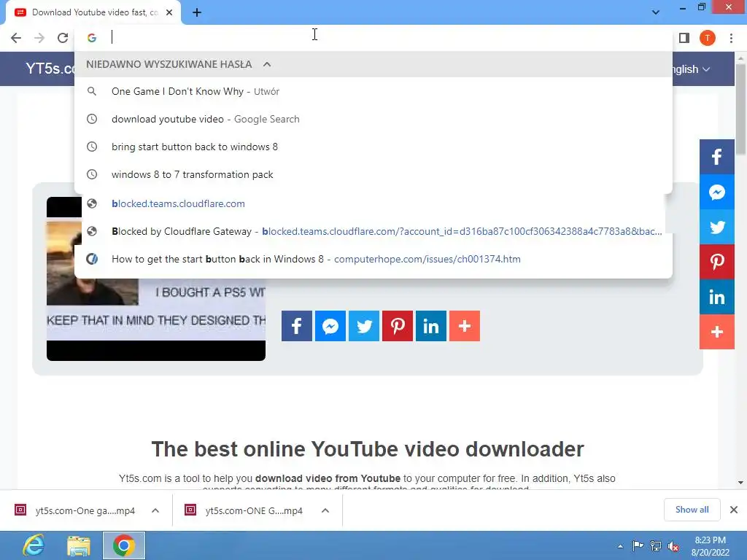
Task: Click the YT5s.com site logo
Action: coord(50,69)
